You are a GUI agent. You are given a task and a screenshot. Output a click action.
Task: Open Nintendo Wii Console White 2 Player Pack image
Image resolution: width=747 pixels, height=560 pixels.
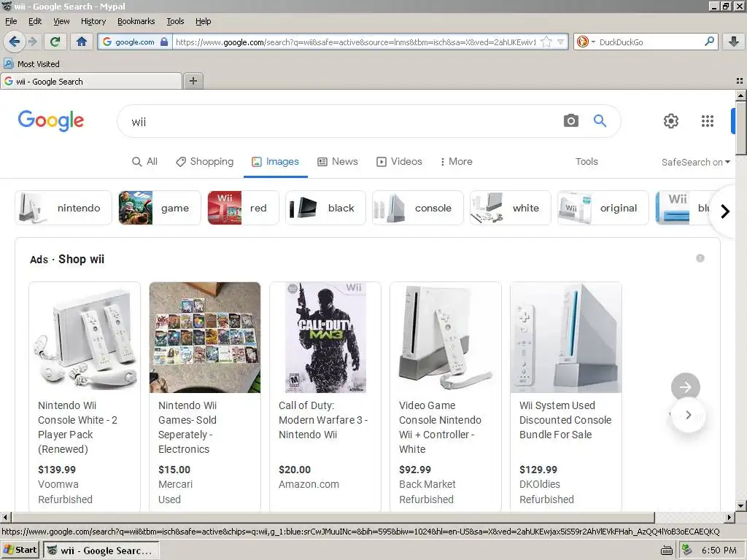pyautogui.click(x=85, y=337)
